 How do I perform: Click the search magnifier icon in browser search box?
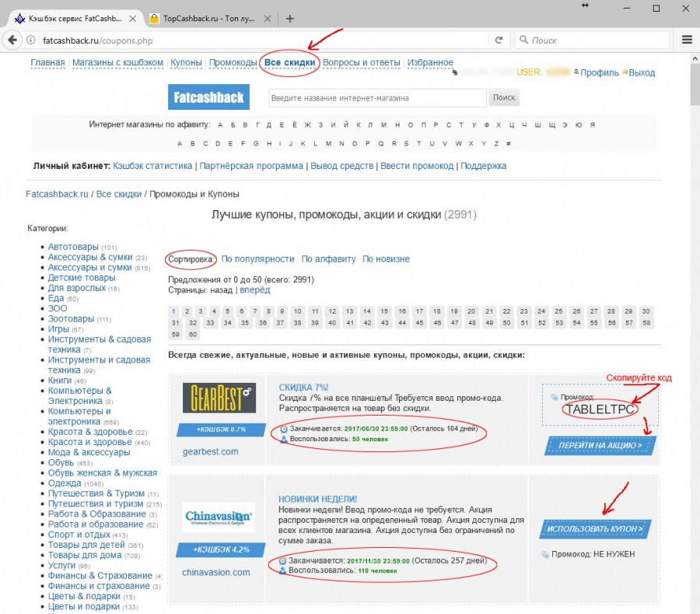(x=523, y=40)
